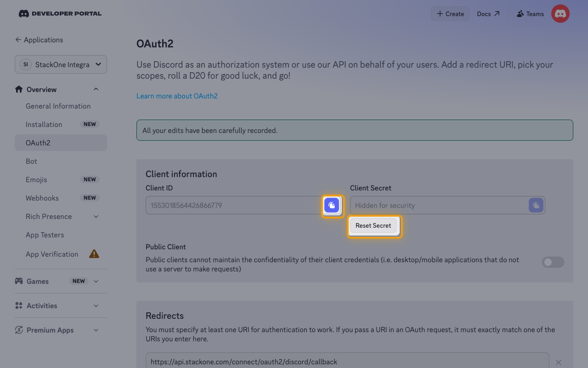Expand the Games section chevron
Viewport: 588px width, 368px height.
coord(96,281)
